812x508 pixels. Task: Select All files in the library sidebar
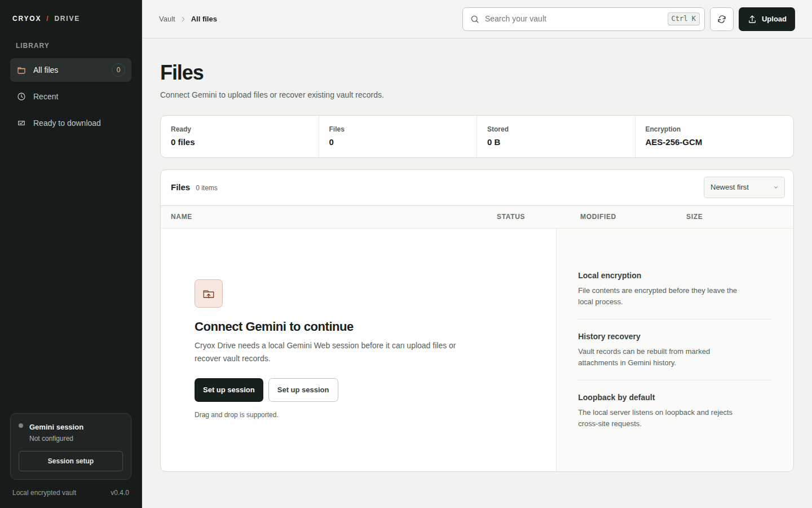[70, 70]
